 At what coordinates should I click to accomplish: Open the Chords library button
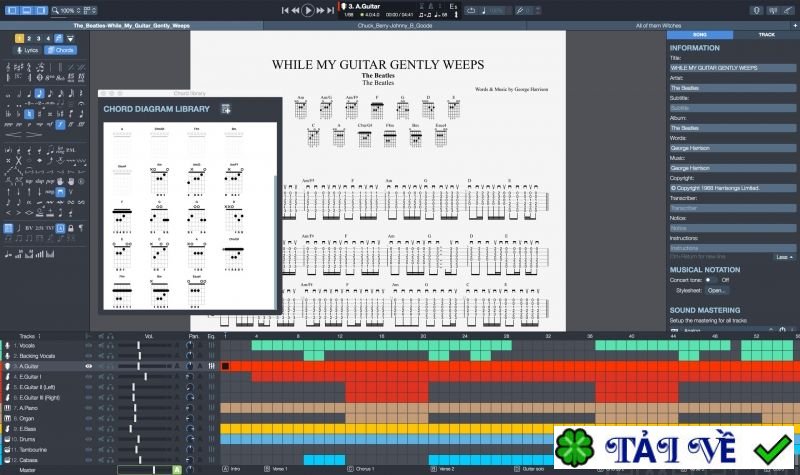61,50
